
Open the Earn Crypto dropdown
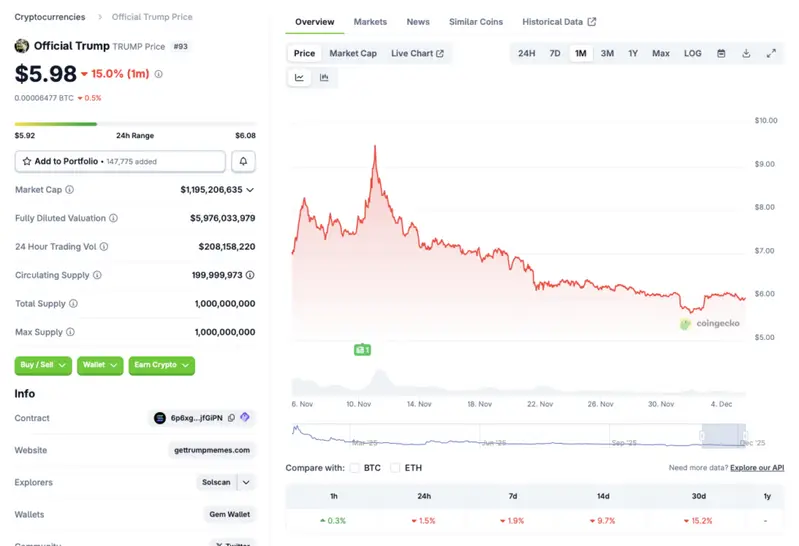click(x=160, y=365)
